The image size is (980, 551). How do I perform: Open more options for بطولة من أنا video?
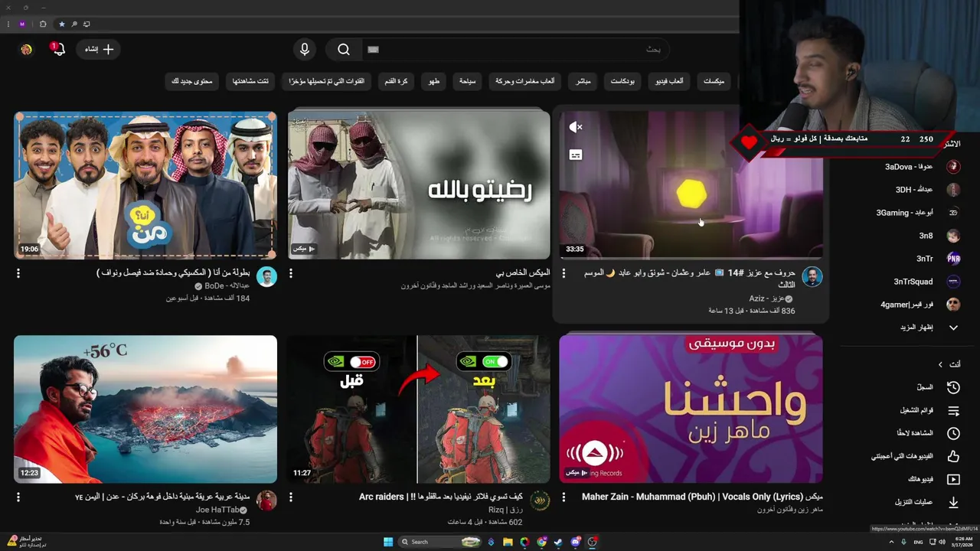[x=18, y=273]
